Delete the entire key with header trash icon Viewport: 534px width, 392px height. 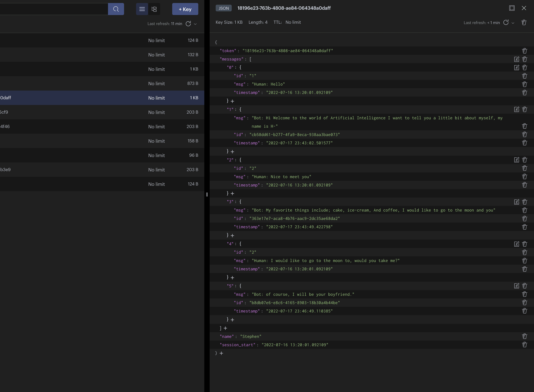point(524,23)
